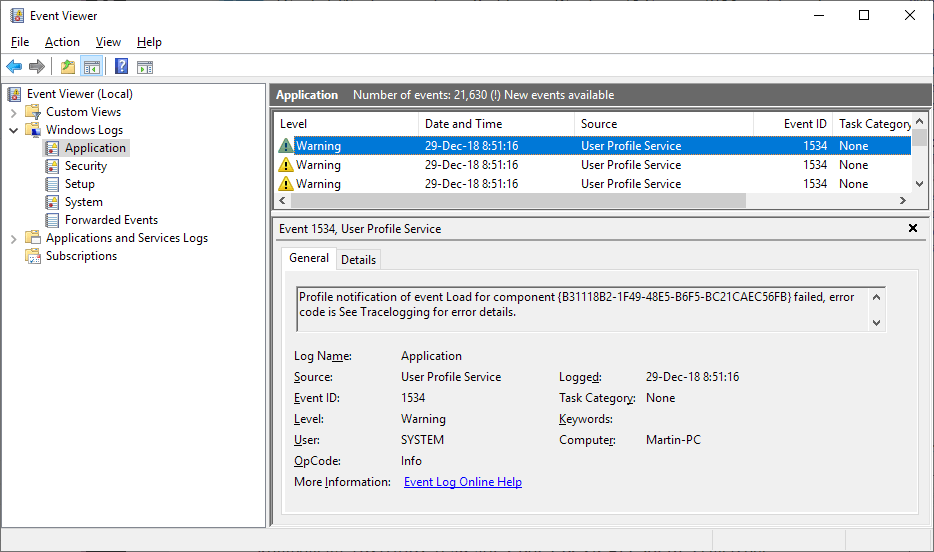
Task: Click the warning icon in second event row
Action: (x=286, y=165)
